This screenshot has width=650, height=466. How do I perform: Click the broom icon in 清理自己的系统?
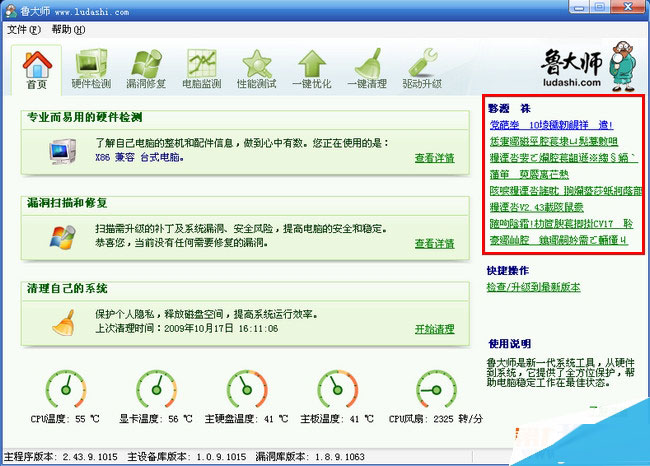[x=63, y=323]
